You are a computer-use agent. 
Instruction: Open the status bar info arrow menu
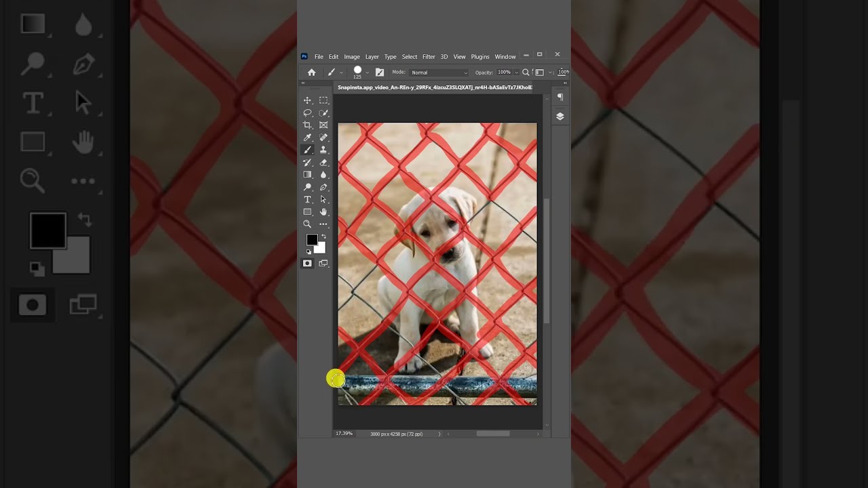(x=439, y=434)
